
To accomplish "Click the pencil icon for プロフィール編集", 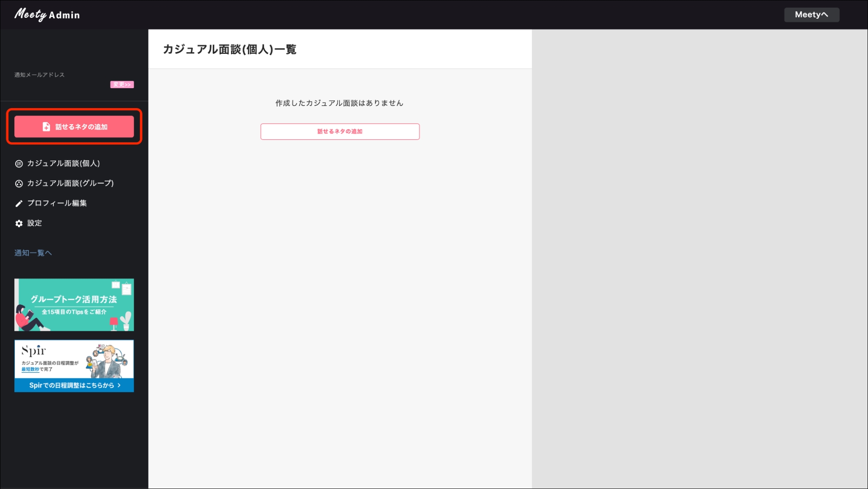I will coord(18,203).
